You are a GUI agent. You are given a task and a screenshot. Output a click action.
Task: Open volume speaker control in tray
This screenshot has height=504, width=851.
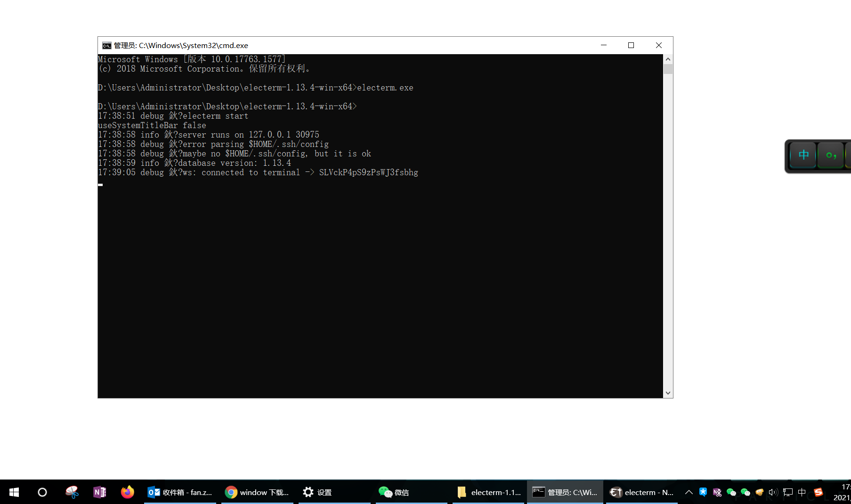pos(773,492)
